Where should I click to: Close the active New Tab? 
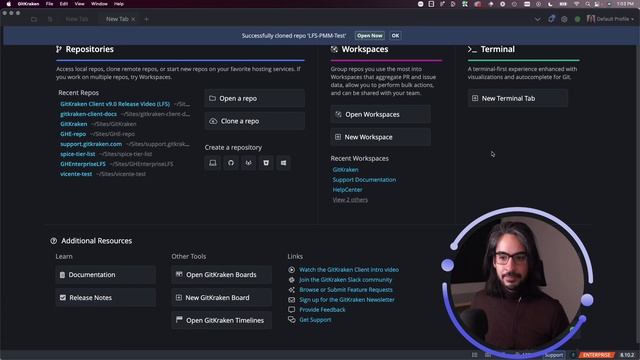(133, 19)
